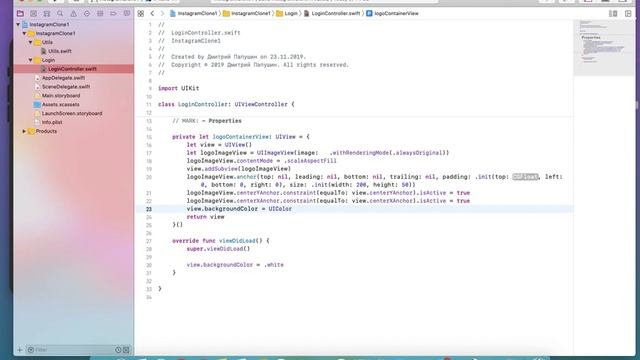The image size is (640, 360).
Task: Click the 'MARK: - Properties' comment
Action: click(207, 121)
